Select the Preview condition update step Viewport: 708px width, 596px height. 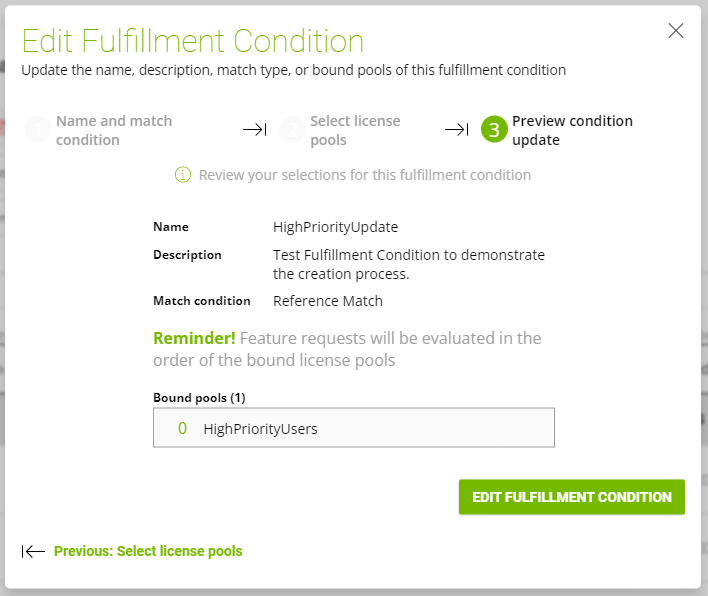point(572,130)
